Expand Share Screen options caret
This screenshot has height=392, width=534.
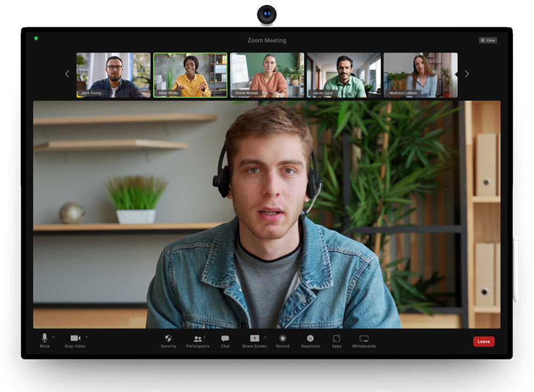tap(265, 337)
